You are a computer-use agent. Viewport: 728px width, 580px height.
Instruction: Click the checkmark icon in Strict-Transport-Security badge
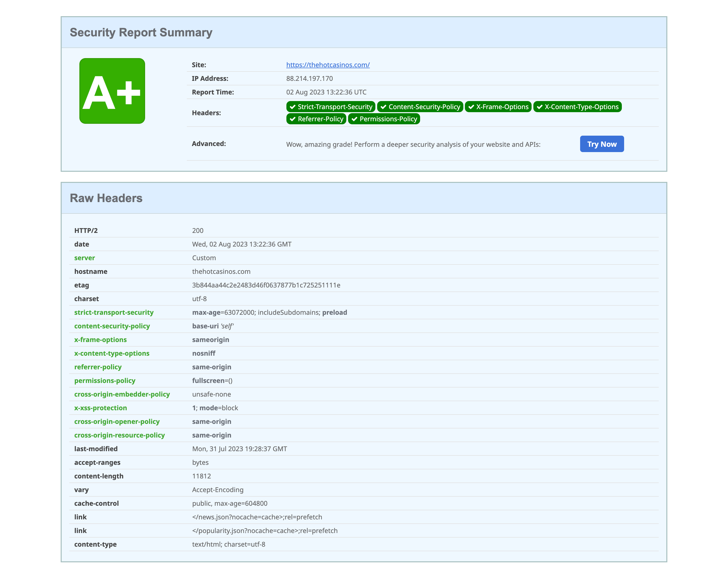pos(292,107)
